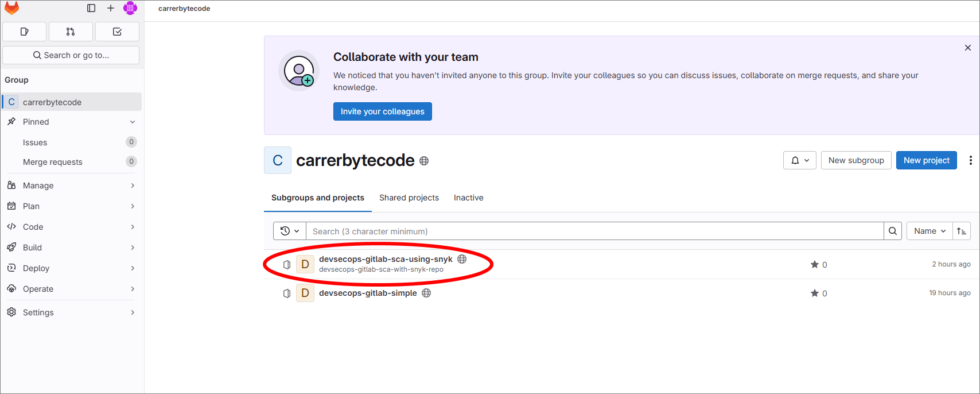Click globe icon next to devsecops-gitlab-sca-using-snyk
The height and width of the screenshot is (394, 980).
462,259
